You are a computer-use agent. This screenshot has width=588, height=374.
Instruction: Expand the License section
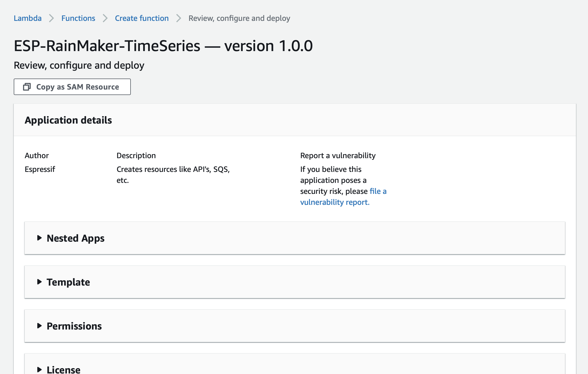pos(295,364)
